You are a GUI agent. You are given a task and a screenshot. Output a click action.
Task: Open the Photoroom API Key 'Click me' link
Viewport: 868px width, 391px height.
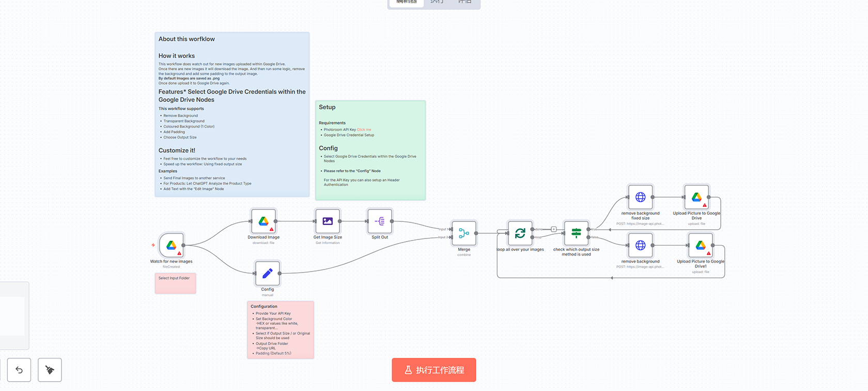(364, 130)
